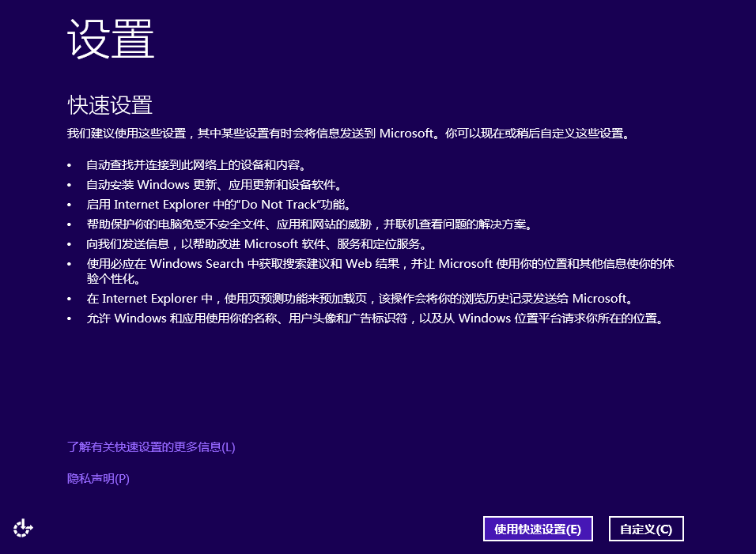
Task: Open 了解有关快速设置的更多信息(L) link
Action: coord(151,447)
